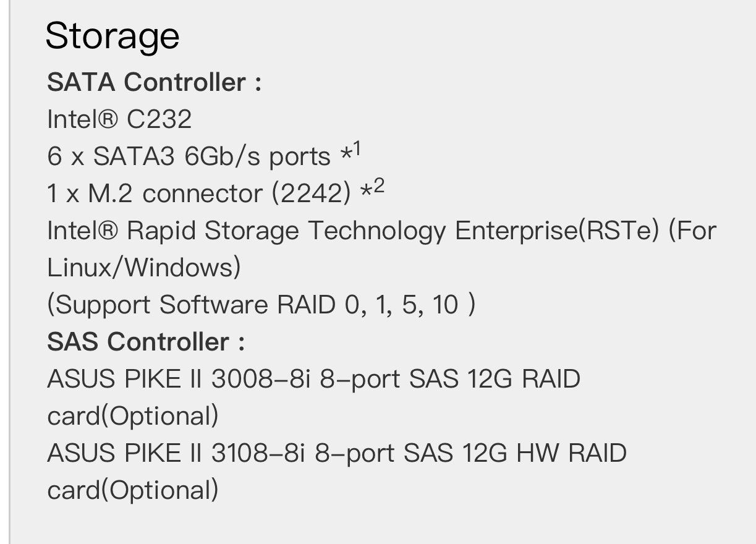756x544 pixels.
Task: Click card(Optional) under the 3108-8i line
Action: click(133, 490)
